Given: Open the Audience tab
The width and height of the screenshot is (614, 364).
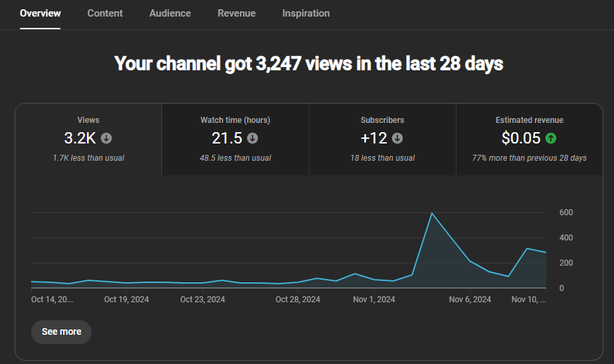Looking at the screenshot, I should [170, 13].
